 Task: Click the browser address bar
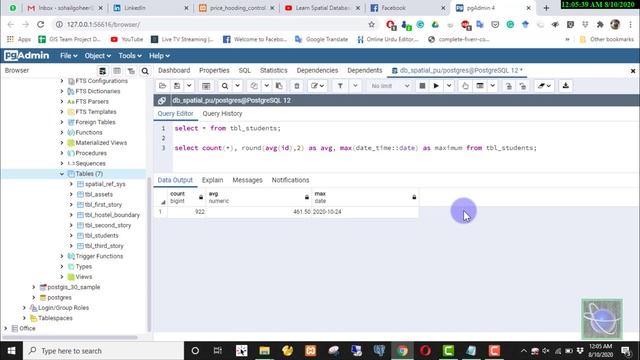(212, 24)
